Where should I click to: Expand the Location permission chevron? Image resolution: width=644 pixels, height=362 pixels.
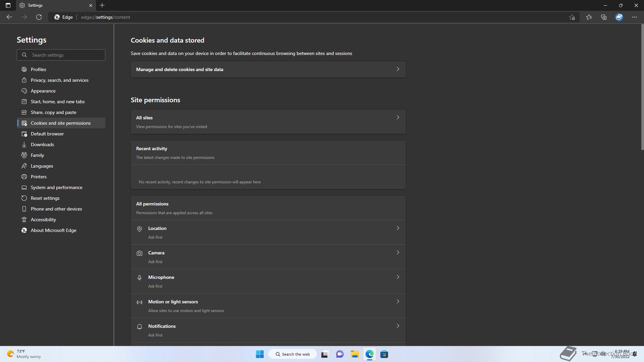pyautogui.click(x=398, y=228)
